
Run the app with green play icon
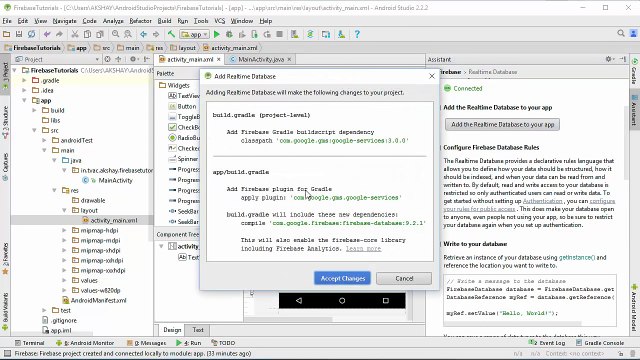[x=217, y=34]
